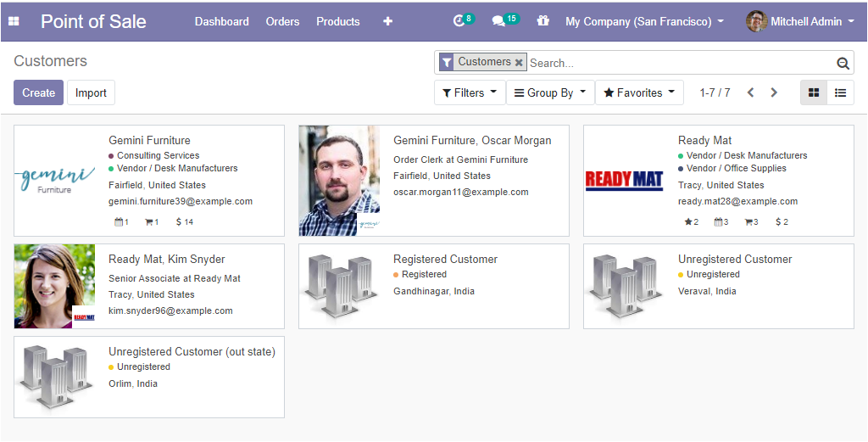
Task: Click in the Search input field
Action: pyautogui.click(x=681, y=63)
